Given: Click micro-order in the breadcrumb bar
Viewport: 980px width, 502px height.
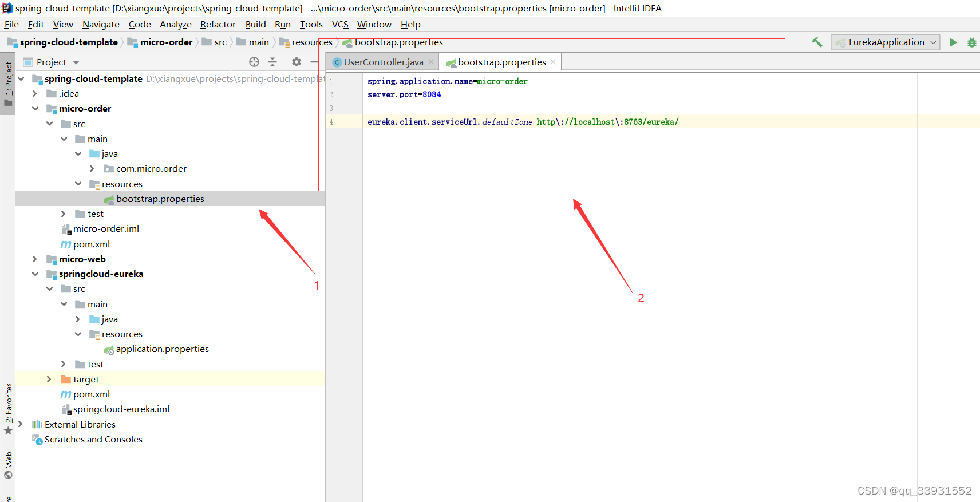Looking at the screenshot, I should click(x=167, y=42).
